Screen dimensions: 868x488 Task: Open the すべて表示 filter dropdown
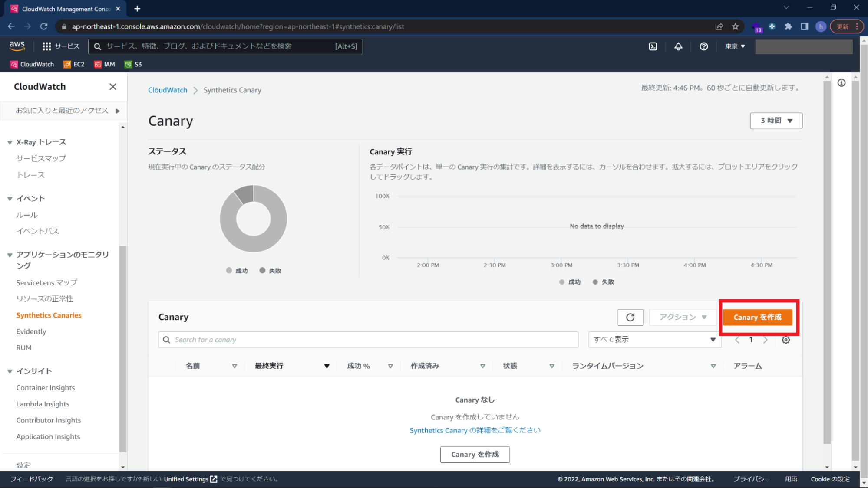(654, 340)
